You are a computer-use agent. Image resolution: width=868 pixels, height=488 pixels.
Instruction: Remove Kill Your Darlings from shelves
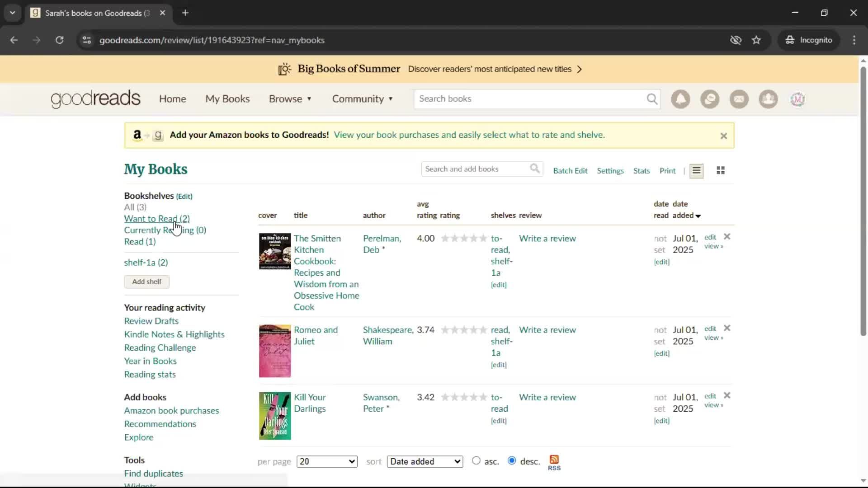(x=727, y=395)
